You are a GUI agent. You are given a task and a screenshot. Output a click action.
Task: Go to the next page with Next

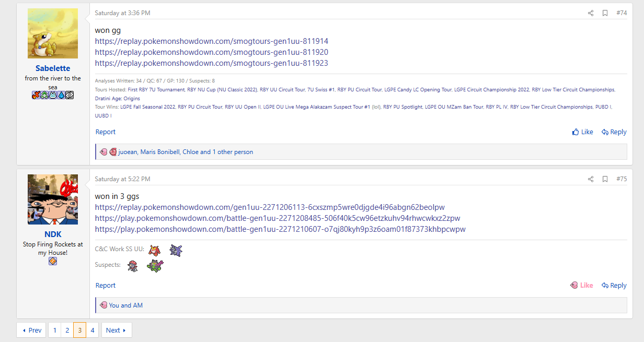coord(117,331)
